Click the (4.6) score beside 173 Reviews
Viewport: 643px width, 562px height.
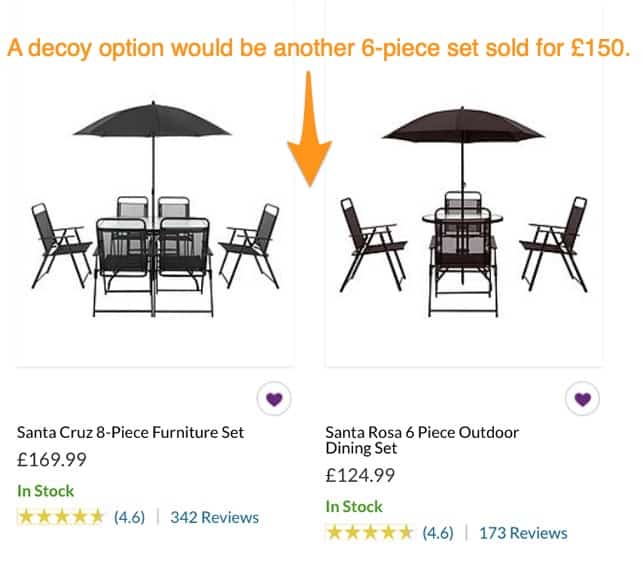[437, 532]
